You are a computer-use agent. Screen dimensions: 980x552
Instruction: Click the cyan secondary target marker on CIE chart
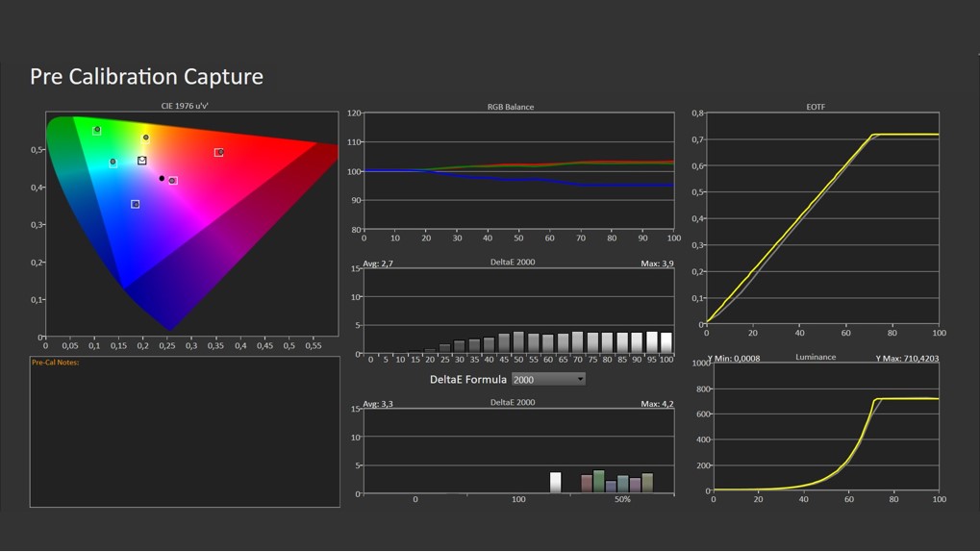point(113,162)
